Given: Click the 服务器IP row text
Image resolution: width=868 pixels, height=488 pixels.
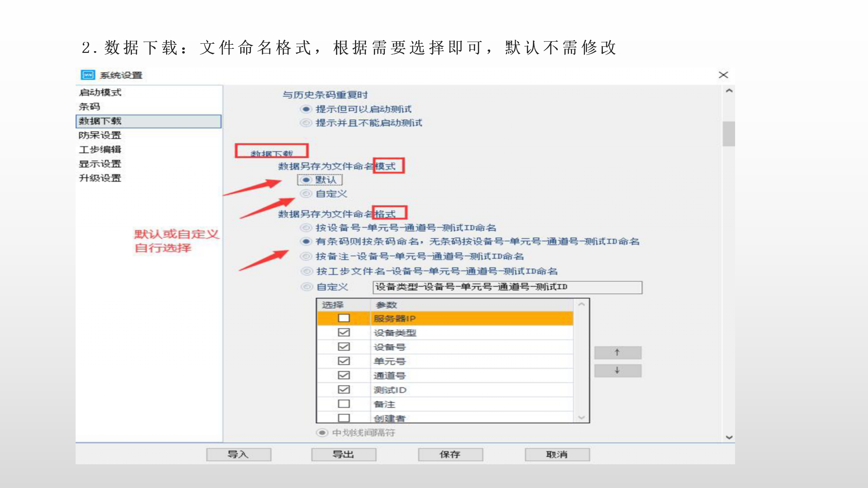Looking at the screenshot, I should tap(394, 319).
